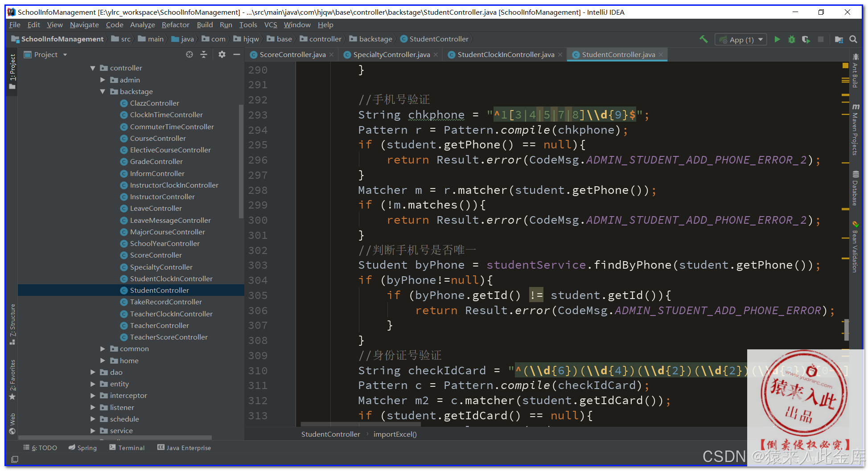Close the SpecialtyController.java tab

pos(436,55)
